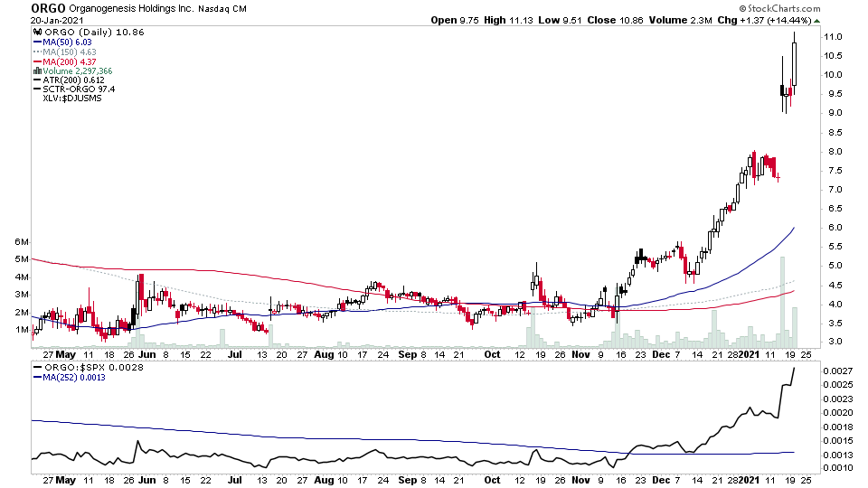Click the latest tall white candlestick near 11.0
Screen dimensions: 868x488
pos(795,63)
